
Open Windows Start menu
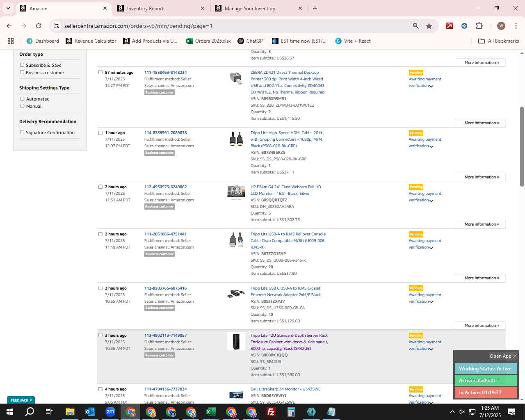[10, 412]
